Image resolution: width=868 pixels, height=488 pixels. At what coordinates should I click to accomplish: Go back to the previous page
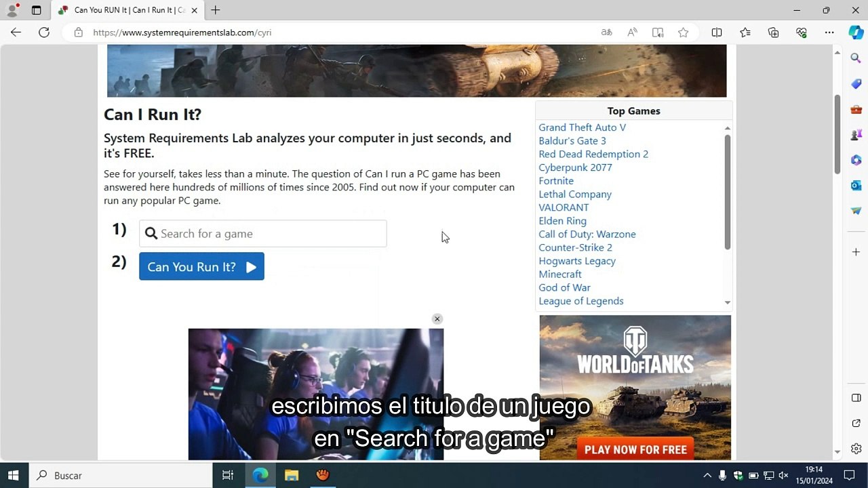(x=16, y=33)
